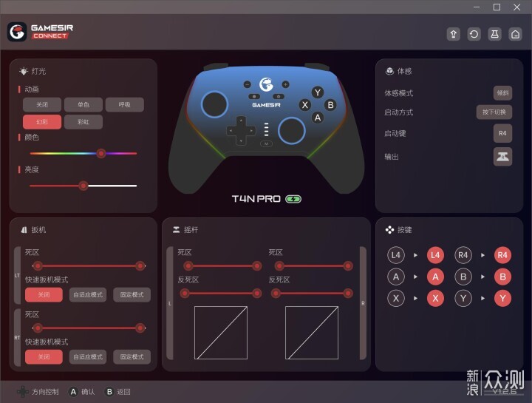Click the left stick 死区 slider right handle

(257, 266)
